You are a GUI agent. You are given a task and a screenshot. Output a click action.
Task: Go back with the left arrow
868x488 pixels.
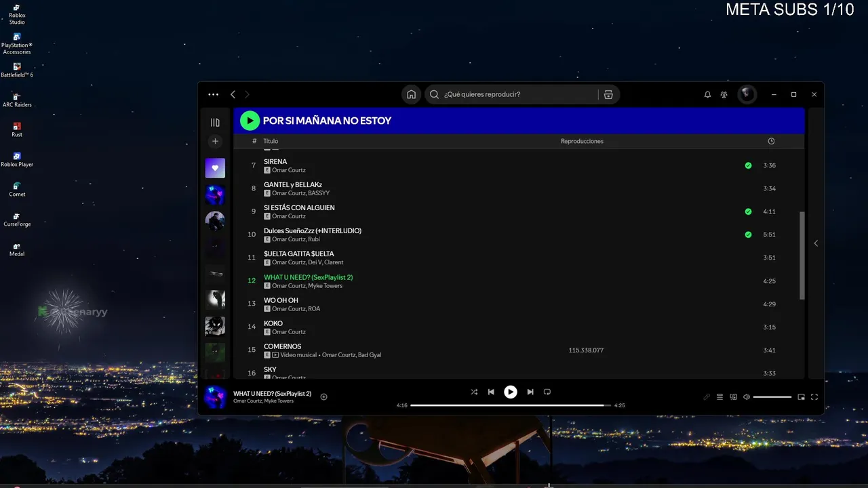pyautogui.click(x=233, y=95)
